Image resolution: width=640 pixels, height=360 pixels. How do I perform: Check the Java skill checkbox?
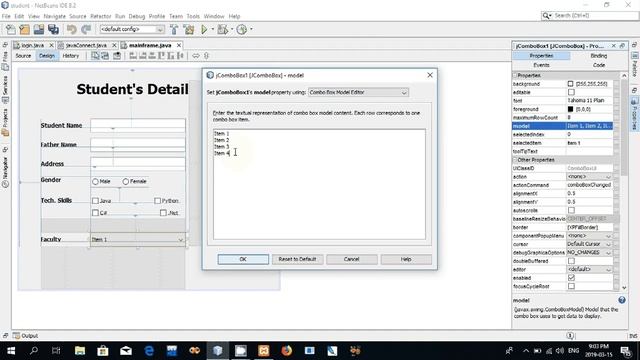(95, 201)
